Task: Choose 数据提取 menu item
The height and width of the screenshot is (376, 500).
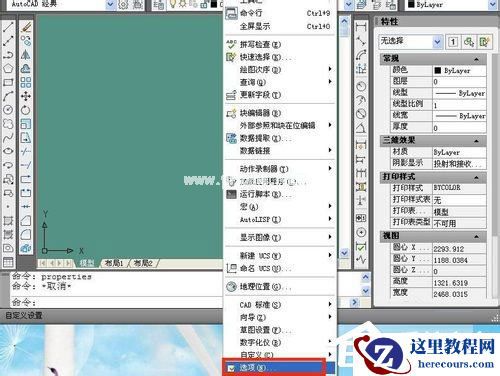Action: (x=280, y=138)
